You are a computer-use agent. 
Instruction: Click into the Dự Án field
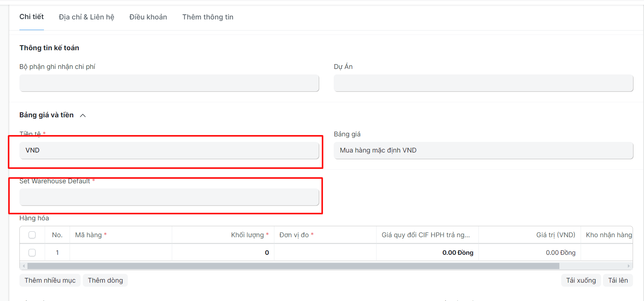coord(483,83)
